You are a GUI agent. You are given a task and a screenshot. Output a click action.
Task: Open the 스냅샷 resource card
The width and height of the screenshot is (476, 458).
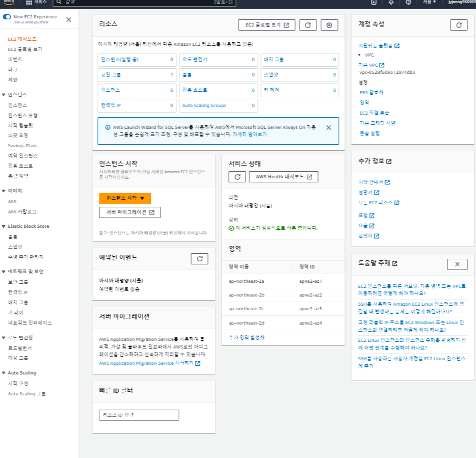(300, 75)
